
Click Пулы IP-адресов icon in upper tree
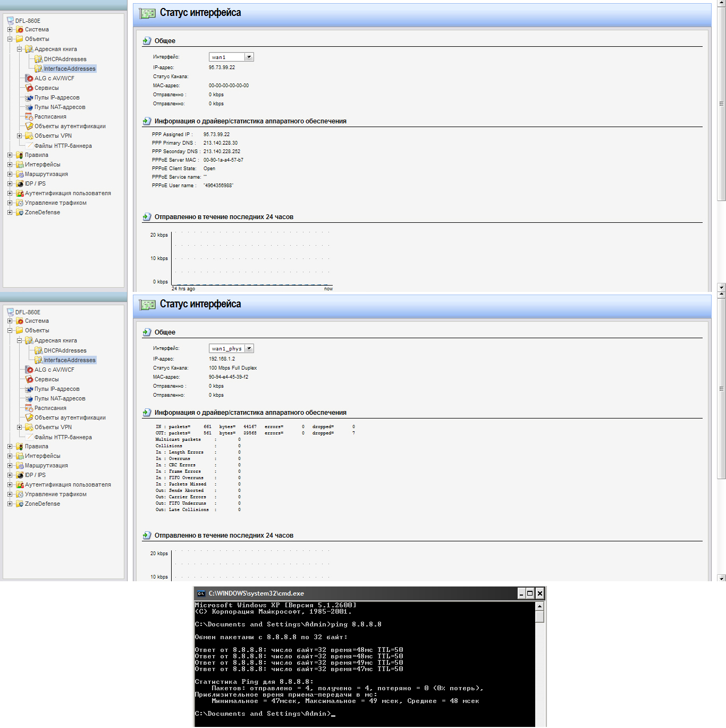pos(29,97)
